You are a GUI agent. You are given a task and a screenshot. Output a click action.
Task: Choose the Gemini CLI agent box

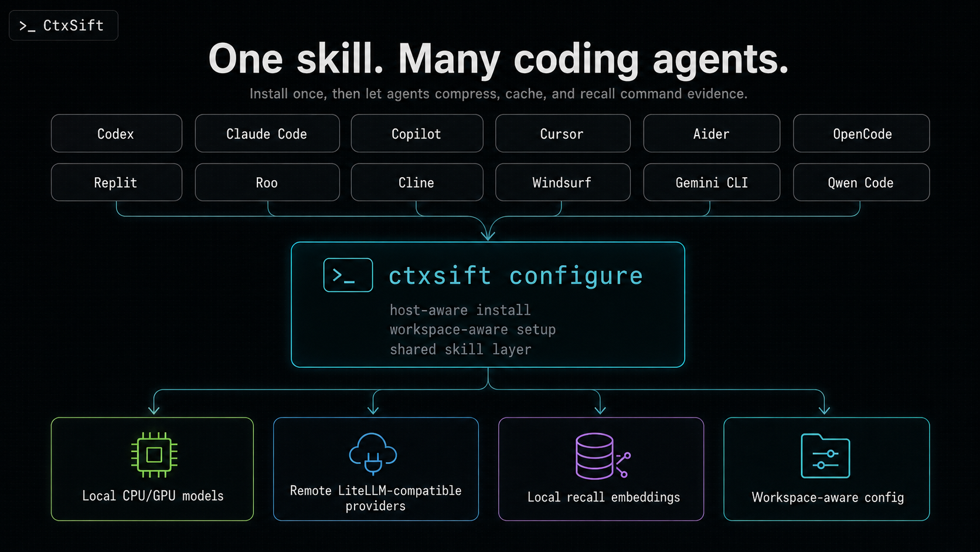(712, 182)
